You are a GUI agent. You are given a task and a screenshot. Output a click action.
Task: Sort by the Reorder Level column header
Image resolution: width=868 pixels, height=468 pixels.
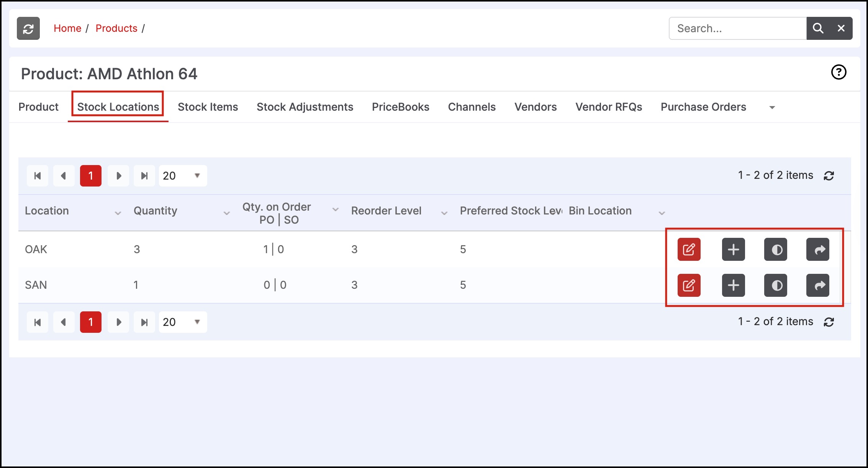pyautogui.click(x=386, y=211)
